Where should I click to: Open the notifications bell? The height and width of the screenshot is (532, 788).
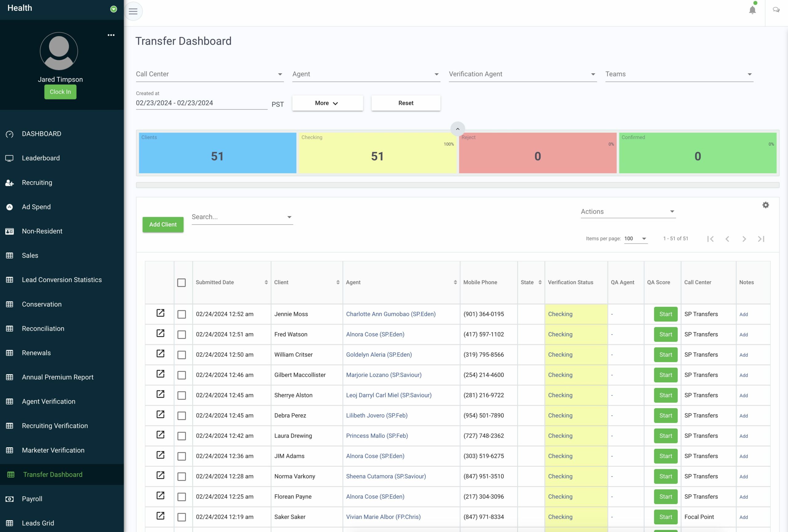pyautogui.click(x=752, y=10)
